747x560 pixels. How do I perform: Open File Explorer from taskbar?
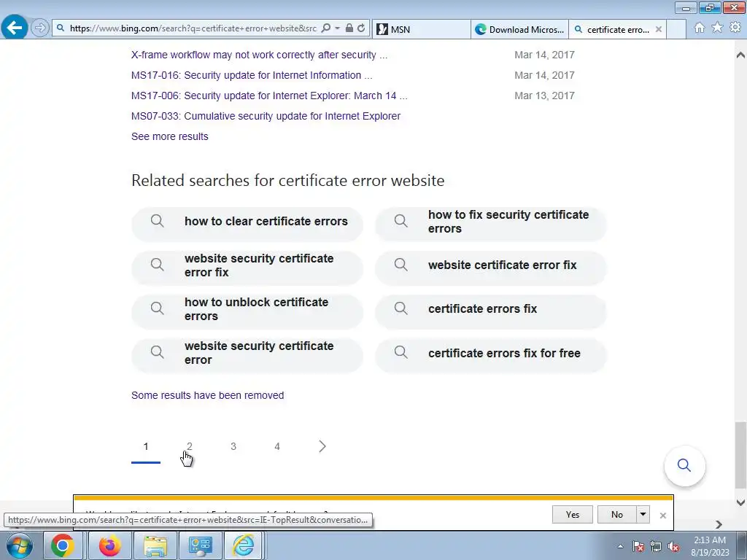pyautogui.click(x=155, y=545)
